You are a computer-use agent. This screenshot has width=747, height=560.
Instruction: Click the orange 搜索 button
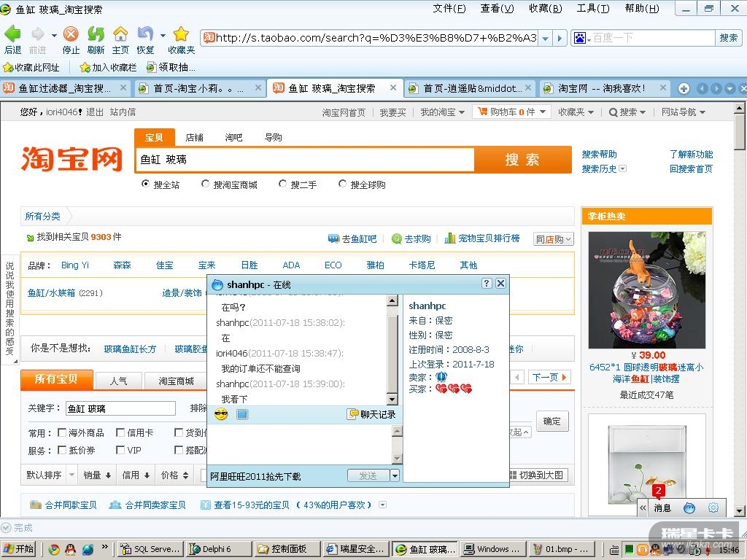pos(522,160)
